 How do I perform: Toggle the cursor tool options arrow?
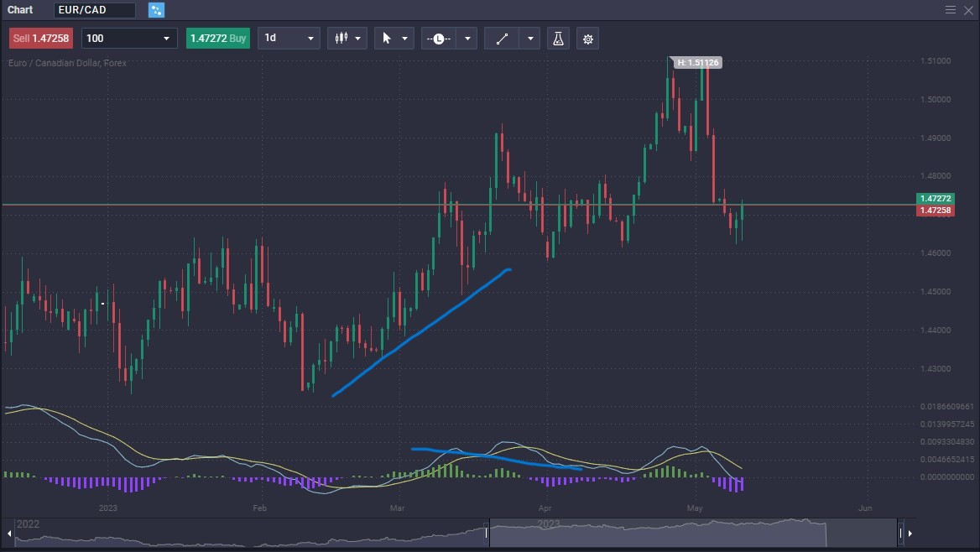point(405,38)
